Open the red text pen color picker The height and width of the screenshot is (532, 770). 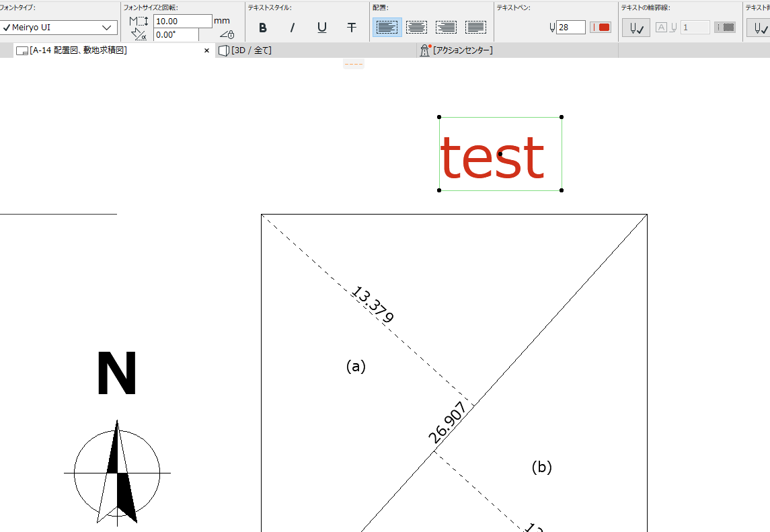600,28
